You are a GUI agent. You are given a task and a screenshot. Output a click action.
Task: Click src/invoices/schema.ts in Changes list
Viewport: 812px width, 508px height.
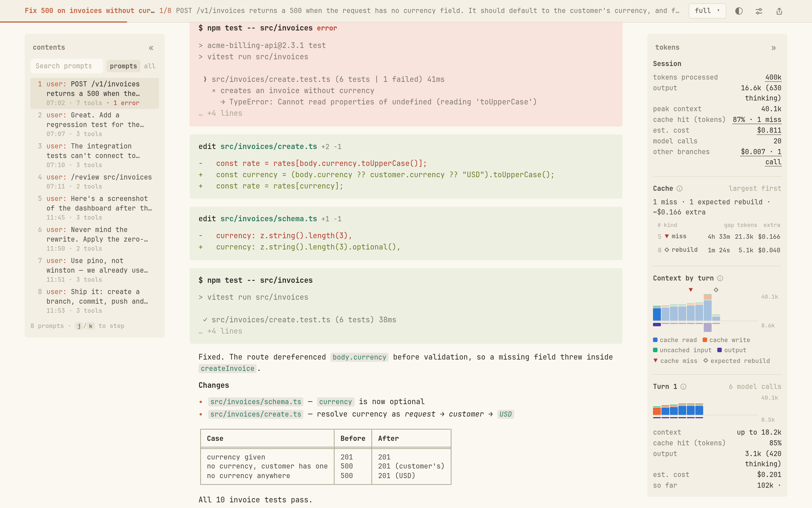click(x=256, y=402)
